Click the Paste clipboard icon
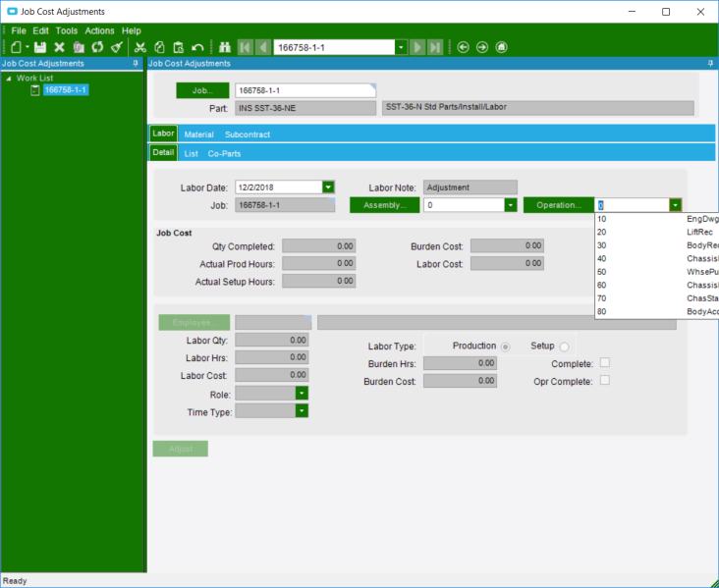 179,47
